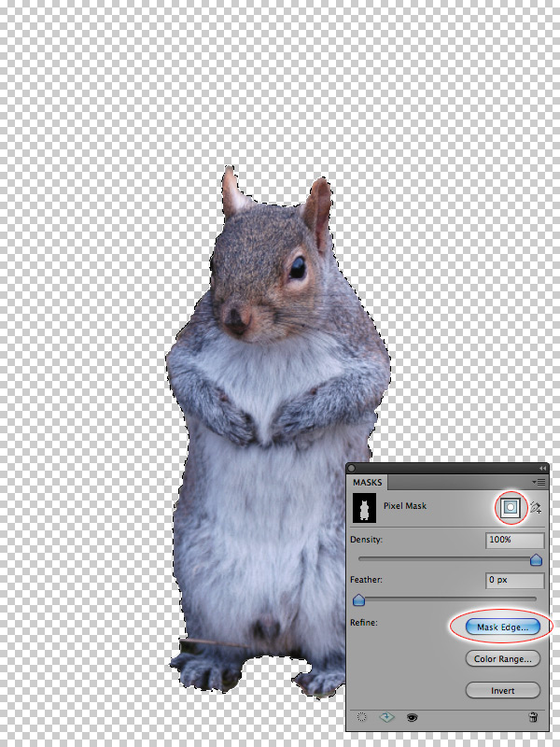
Task: Open the Color Range dialog
Action: pyautogui.click(x=503, y=659)
